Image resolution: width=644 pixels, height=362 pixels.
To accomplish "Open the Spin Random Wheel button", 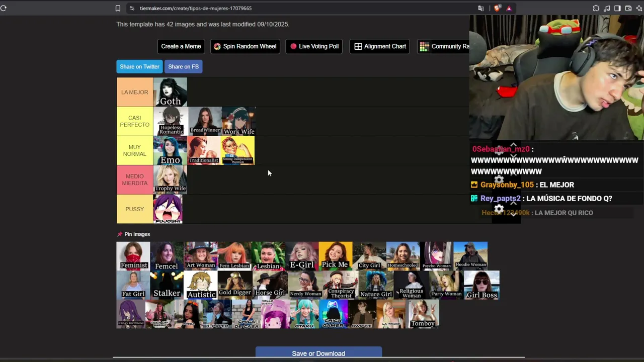I will (x=245, y=46).
